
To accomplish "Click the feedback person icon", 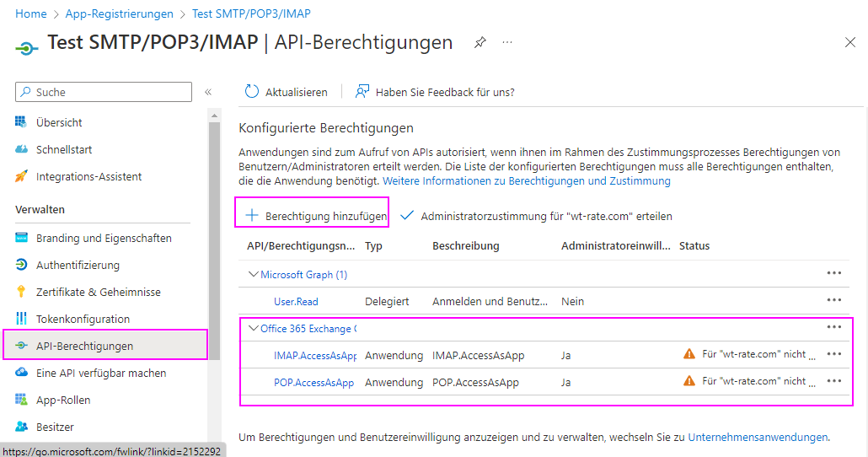I will (362, 91).
